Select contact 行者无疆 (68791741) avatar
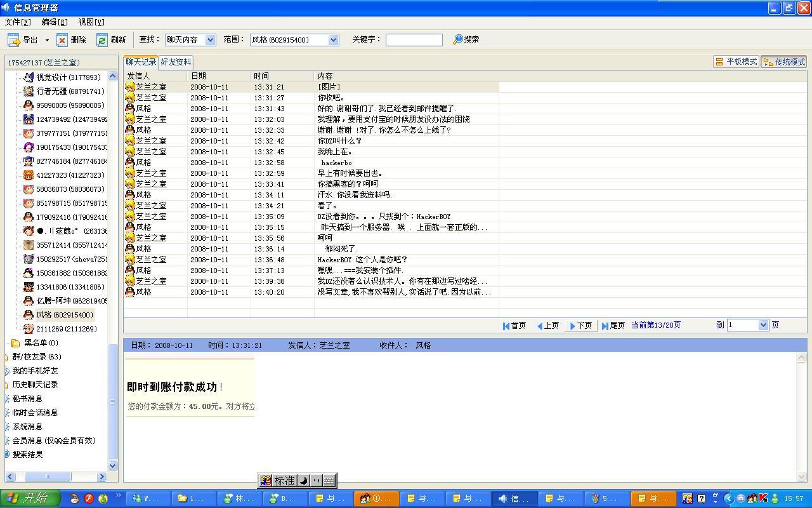Image resolution: width=812 pixels, height=508 pixels. (28, 91)
